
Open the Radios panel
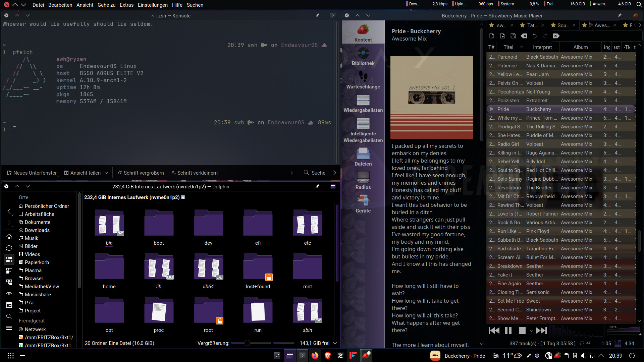[363, 180]
